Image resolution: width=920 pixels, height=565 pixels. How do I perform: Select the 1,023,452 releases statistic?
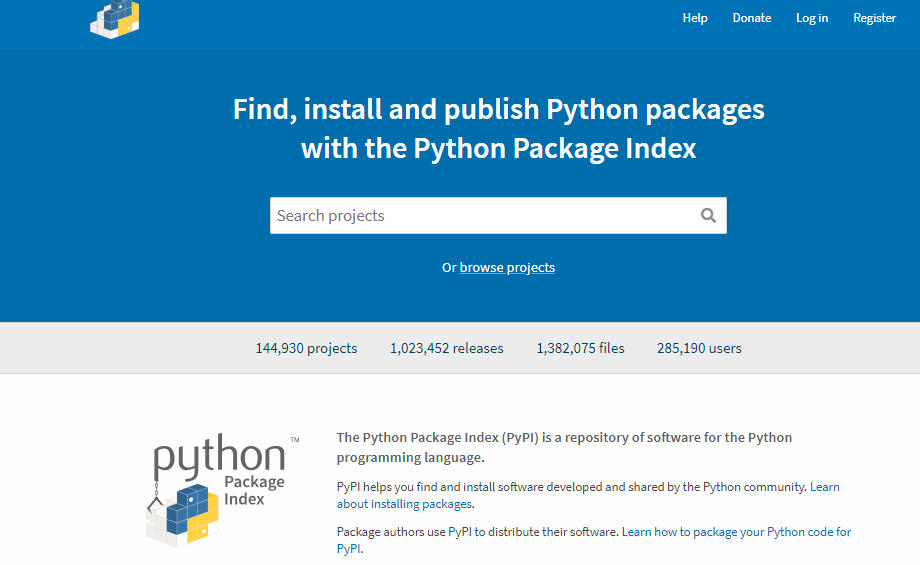point(447,349)
